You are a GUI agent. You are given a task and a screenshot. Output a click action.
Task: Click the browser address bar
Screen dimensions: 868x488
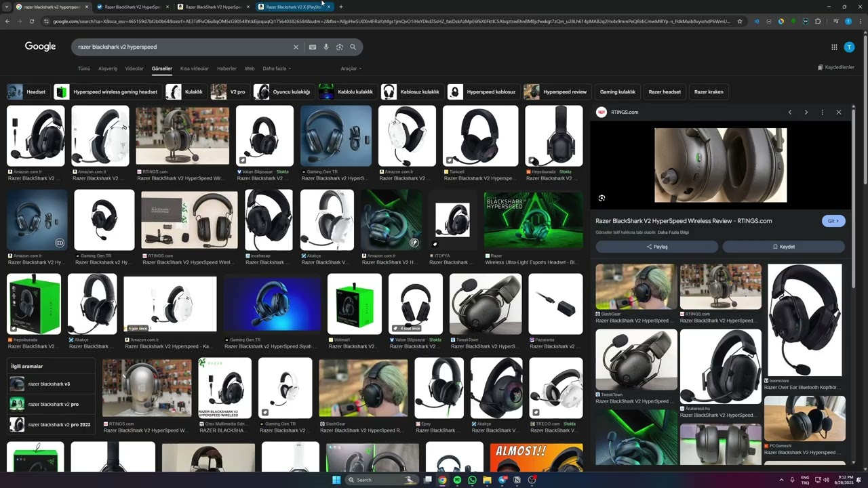pos(391,21)
